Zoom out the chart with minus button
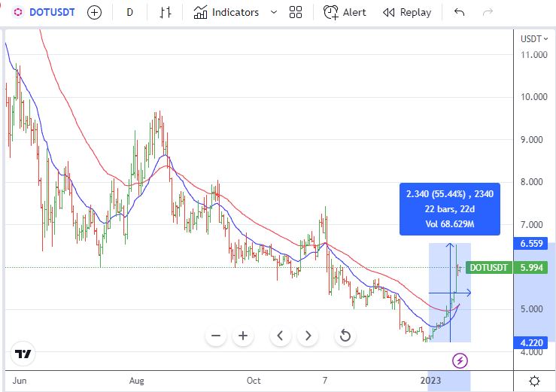Viewport: 556px width, 392px height. (x=216, y=336)
